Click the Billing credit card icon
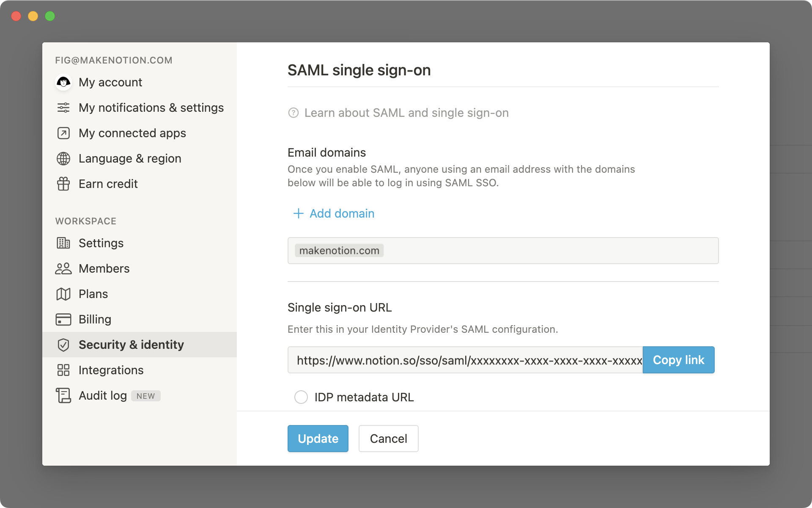This screenshot has height=508, width=812. click(x=63, y=319)
